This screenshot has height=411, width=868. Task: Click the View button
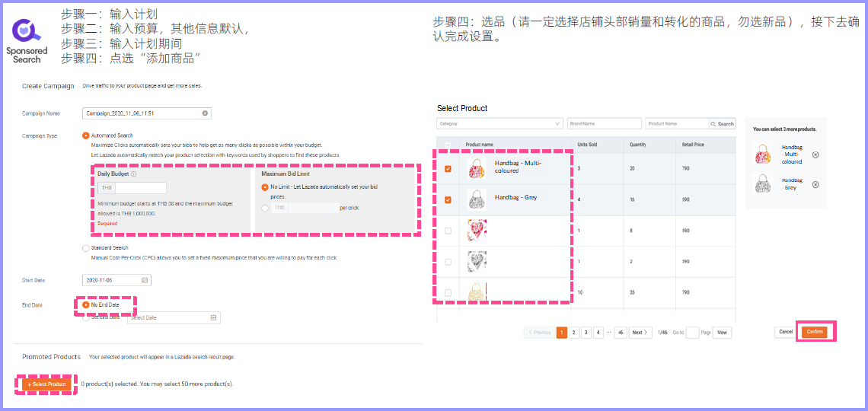click(722, 333)
